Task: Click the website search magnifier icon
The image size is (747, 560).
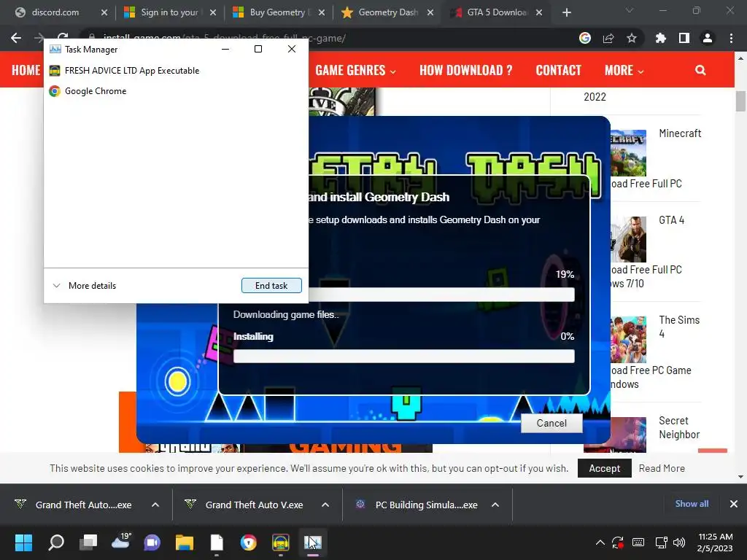Action: 700,70
